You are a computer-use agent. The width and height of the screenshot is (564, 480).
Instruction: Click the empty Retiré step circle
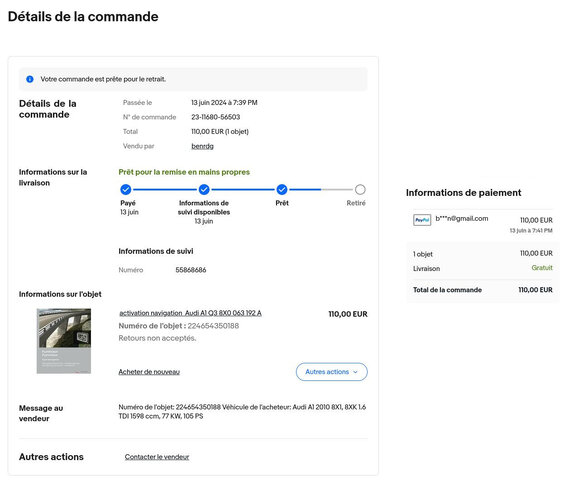point(360,189)
